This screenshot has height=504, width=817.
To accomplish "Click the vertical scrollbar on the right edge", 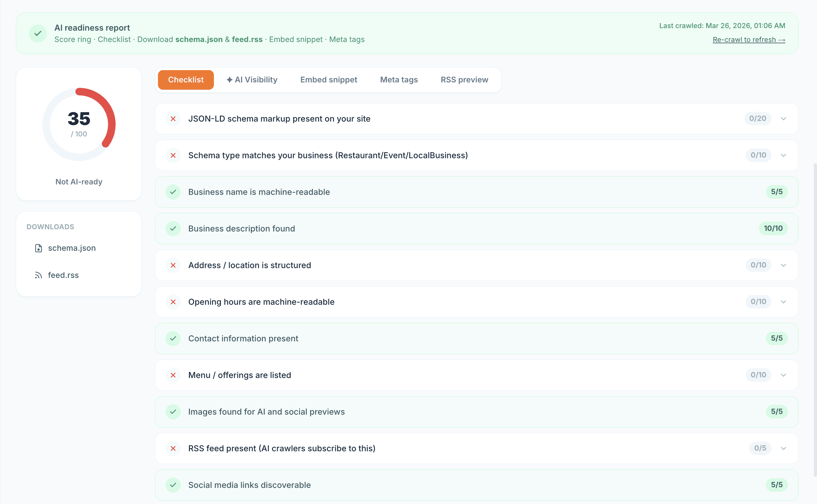I will coord(815,320).
